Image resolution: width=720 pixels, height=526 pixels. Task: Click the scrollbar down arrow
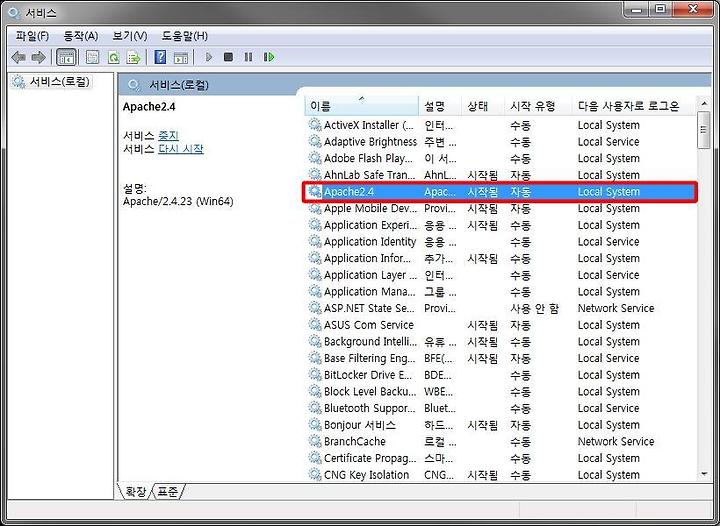(704, 474)
